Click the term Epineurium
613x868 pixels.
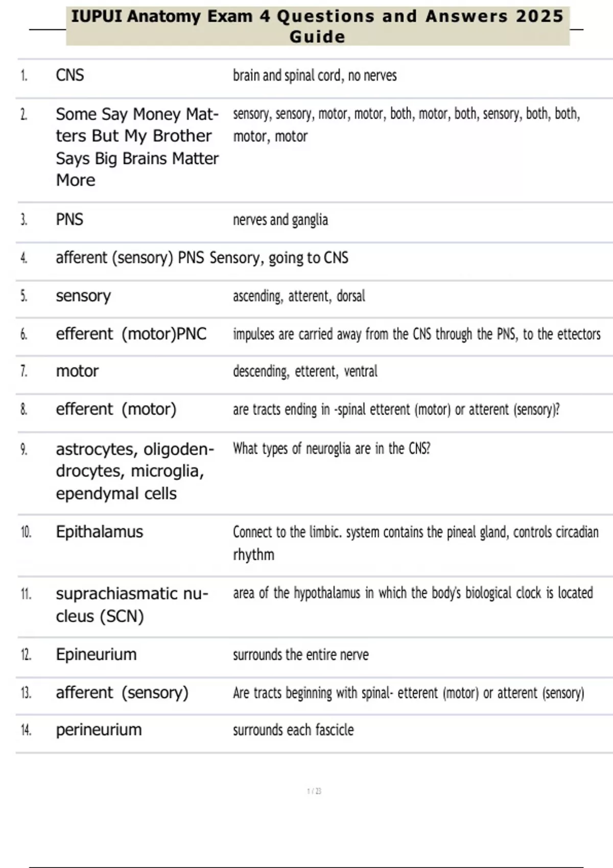(97, 655)
